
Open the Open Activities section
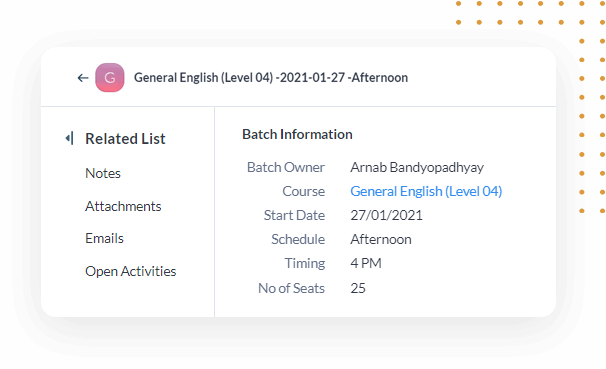(x=131, y=271)
